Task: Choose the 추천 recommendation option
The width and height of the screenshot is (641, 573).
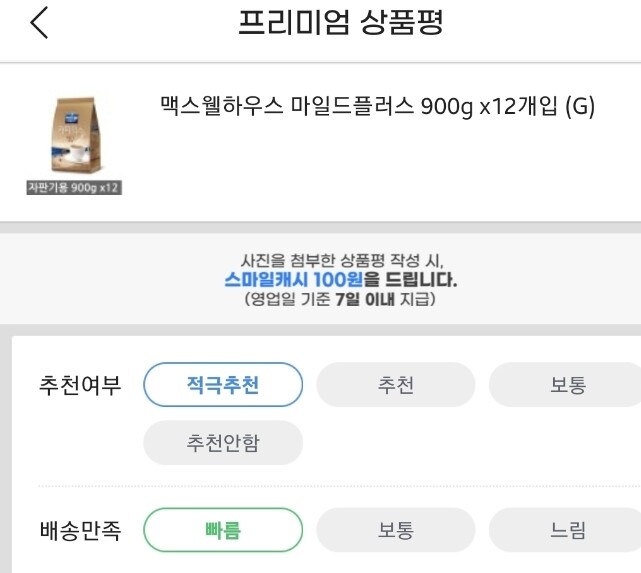Action: tap(396, 385)
